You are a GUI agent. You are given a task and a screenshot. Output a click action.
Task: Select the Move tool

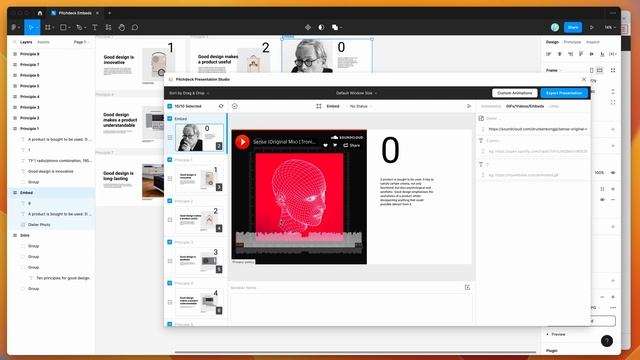[30, 27]
